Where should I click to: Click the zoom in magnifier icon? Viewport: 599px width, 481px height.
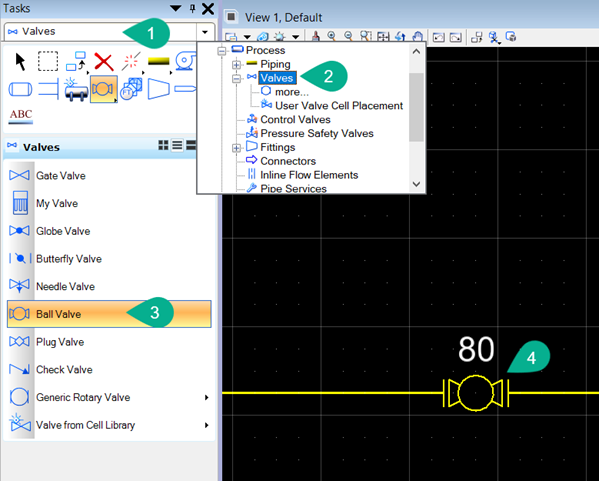pyautogui.click(x=332, y=36)
